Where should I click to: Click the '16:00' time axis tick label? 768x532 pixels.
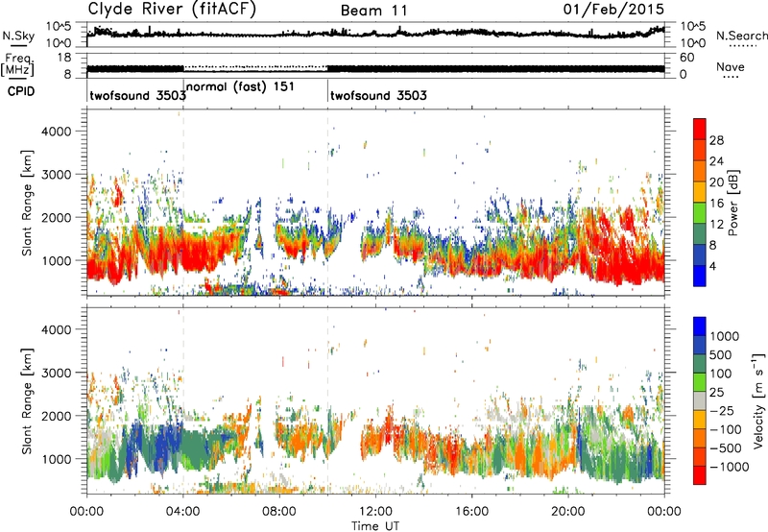click(471, 512)
